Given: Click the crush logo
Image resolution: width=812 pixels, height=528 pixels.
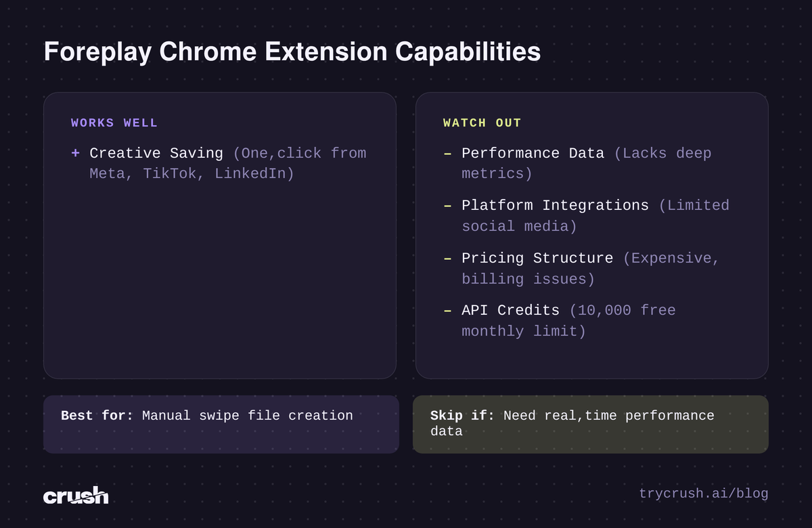Looking at the screenshot, I should [76, 495].
